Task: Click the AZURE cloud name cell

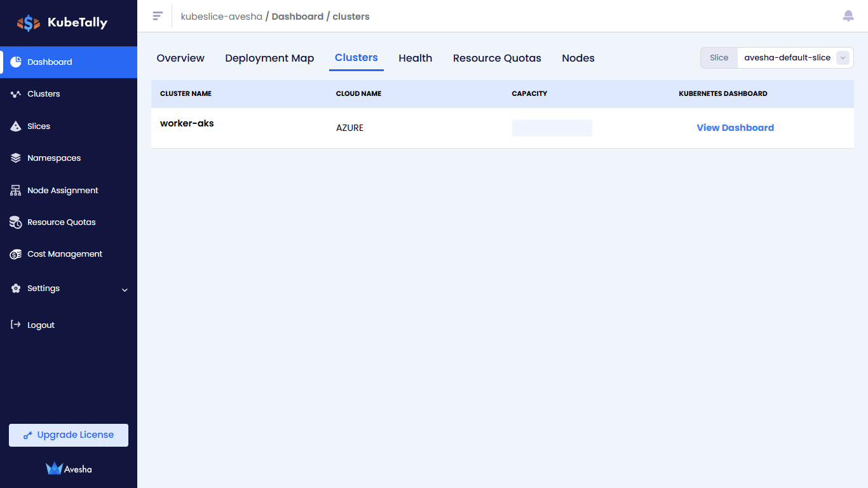Action: point(349,128)
